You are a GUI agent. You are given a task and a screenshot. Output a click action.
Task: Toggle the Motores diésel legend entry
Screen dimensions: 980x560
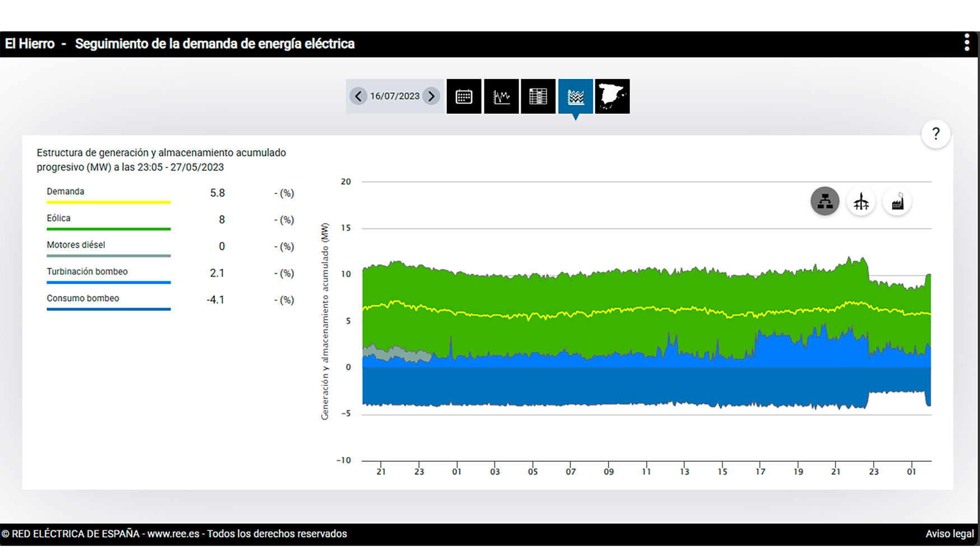tap(76, 245)
